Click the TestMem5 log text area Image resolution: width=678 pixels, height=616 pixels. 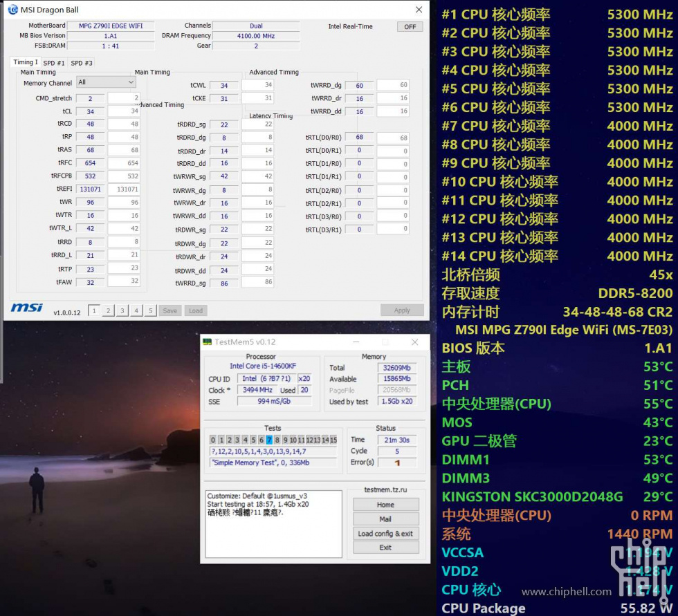[x=274, y=524]
